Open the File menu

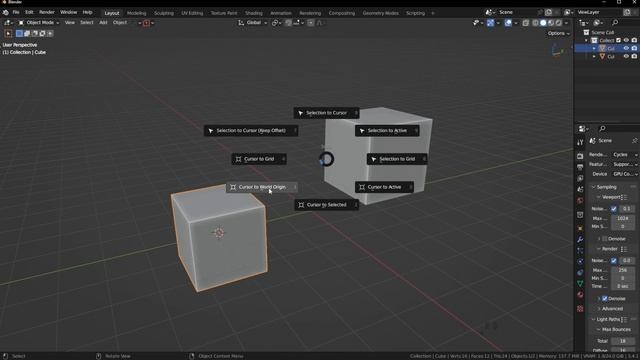tap(16, 12)
